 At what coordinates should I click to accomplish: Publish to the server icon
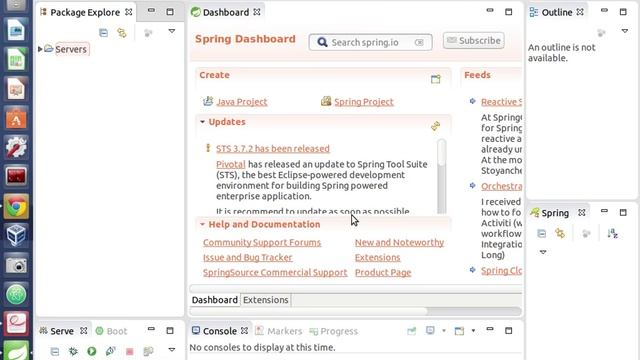click(148, 351)
